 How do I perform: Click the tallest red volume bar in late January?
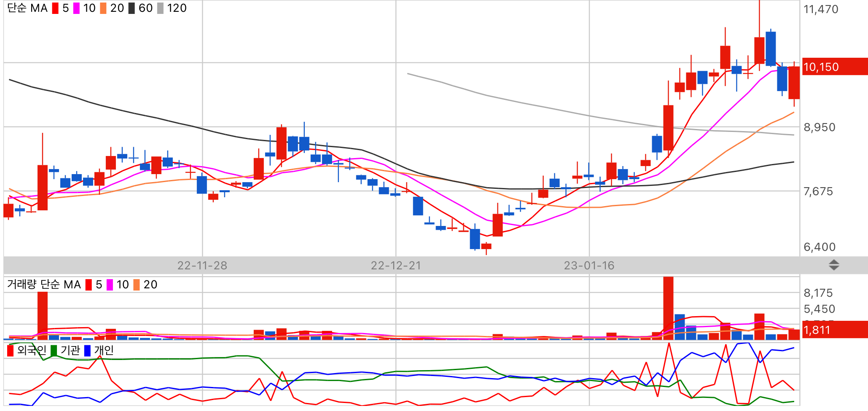pyautogui.click(x=668, y=308)
